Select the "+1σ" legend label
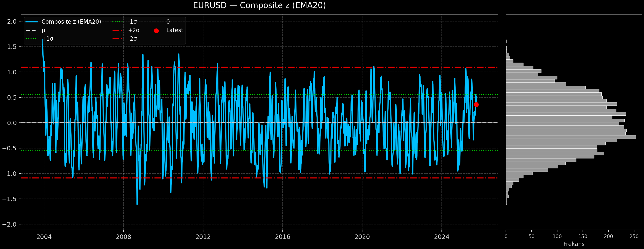This screenshot has height=249, width=644. [47, 39]
